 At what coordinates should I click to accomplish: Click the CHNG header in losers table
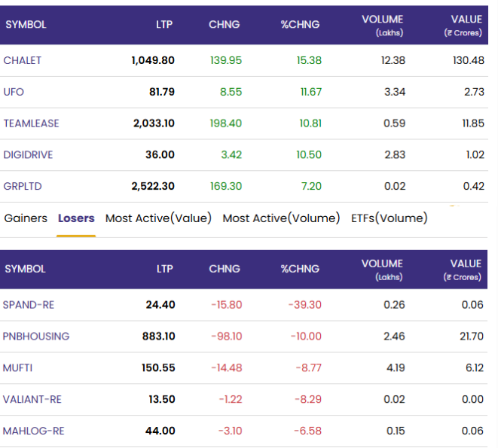(x=225, y=269)
